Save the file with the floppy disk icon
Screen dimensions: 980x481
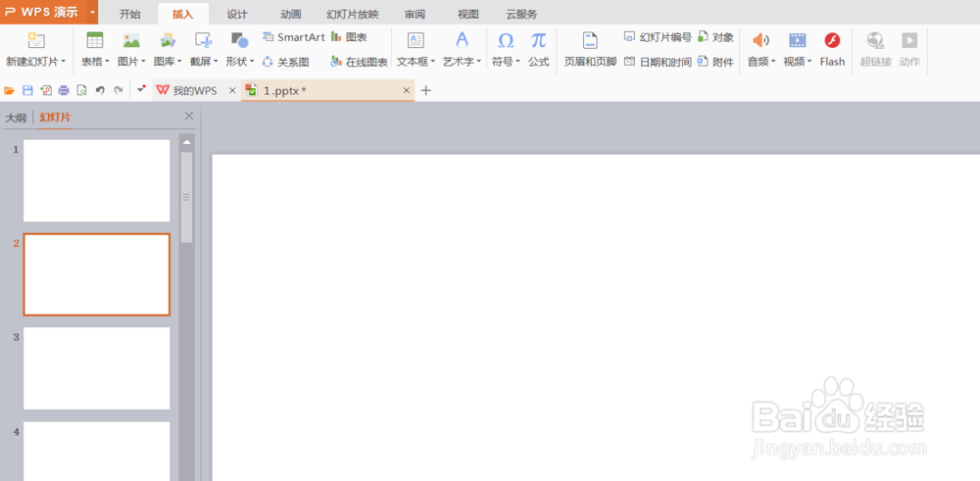point(27,90)
